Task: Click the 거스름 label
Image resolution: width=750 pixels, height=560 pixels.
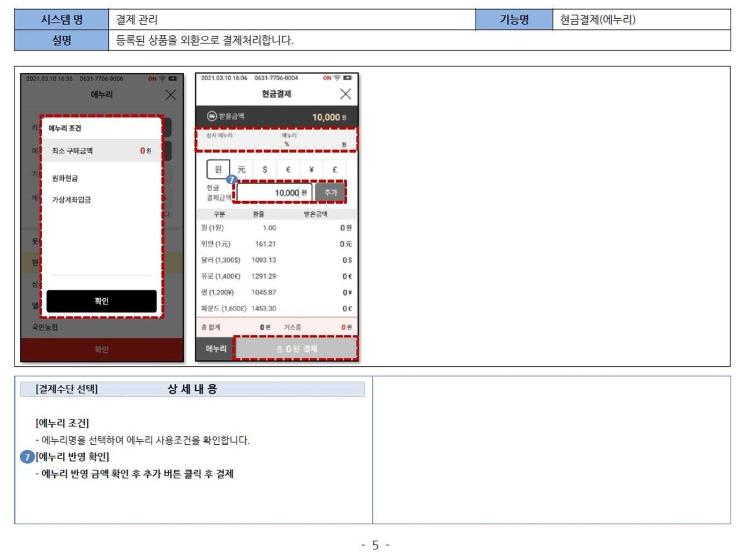Action: click(x=292, y=327)
